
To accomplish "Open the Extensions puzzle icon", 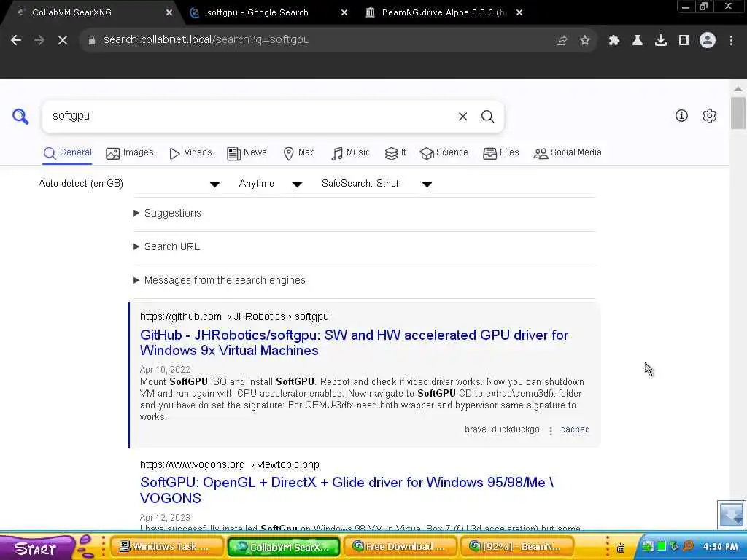I will tap(614, 41).
